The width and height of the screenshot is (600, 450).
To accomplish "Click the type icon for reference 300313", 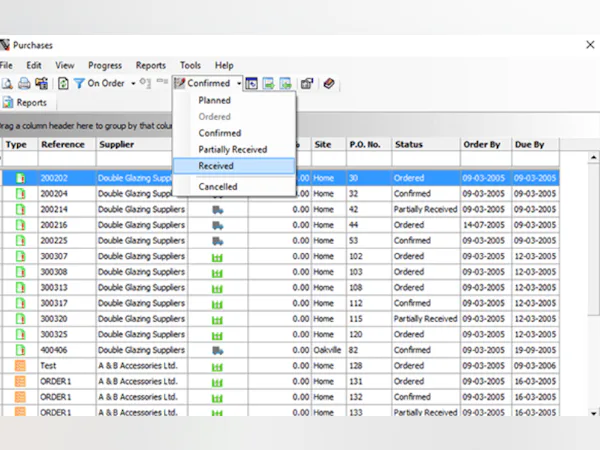I will pos(20,287).
